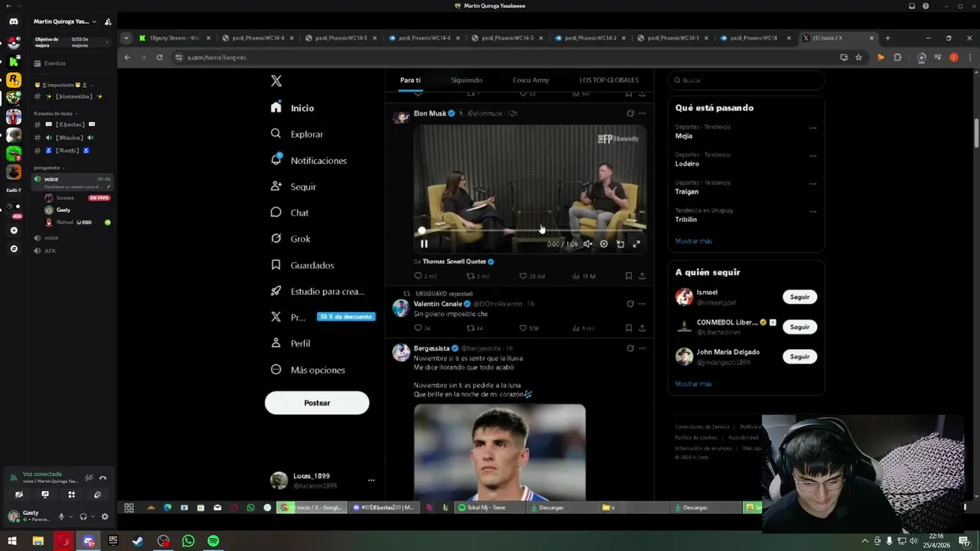This screenshot has height=551, width=980.
Task: Expand Martin Quiroga server name dropdown
Action: click(x=94, y=21)
